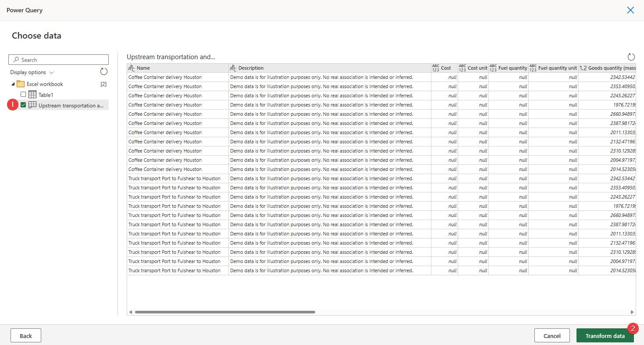Click the refresh icon above the preview table
This screenshot has height=345, width=644.
pos(631,57)
